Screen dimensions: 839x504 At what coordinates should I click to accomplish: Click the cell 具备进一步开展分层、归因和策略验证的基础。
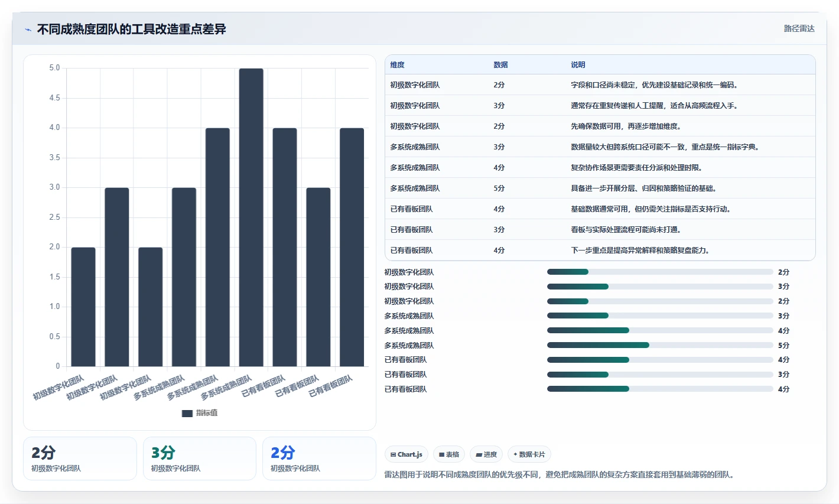tap(643, 188)
